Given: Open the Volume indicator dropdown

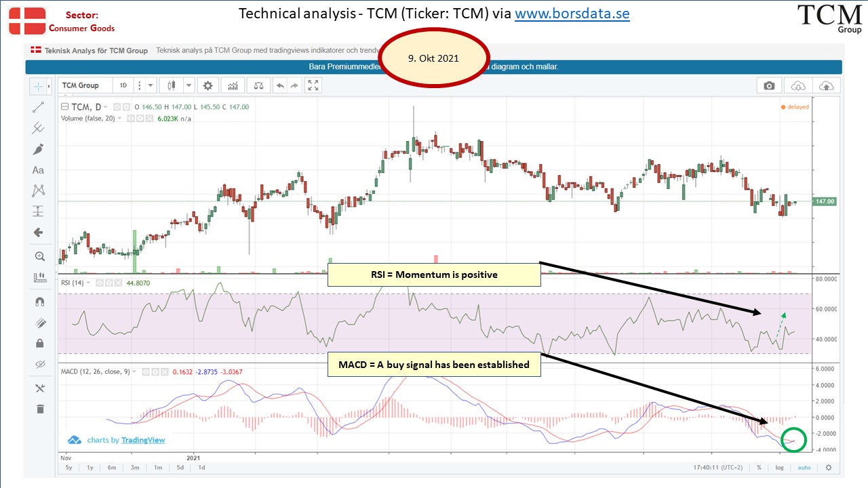Looking at the screenshot, I should [x=119, y=118].
